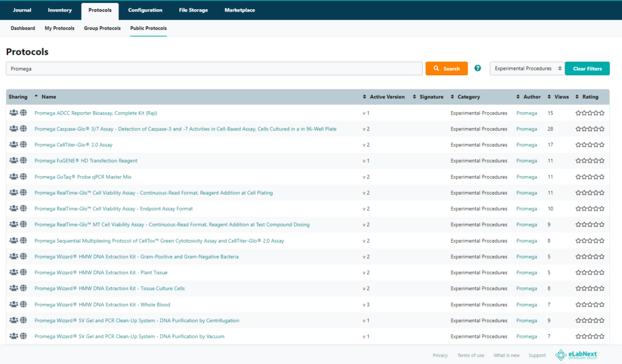This screenshot has height=364, width=622.
Task: Rate DNA Purification by Vacuum stars
Action: coord(590,336)
